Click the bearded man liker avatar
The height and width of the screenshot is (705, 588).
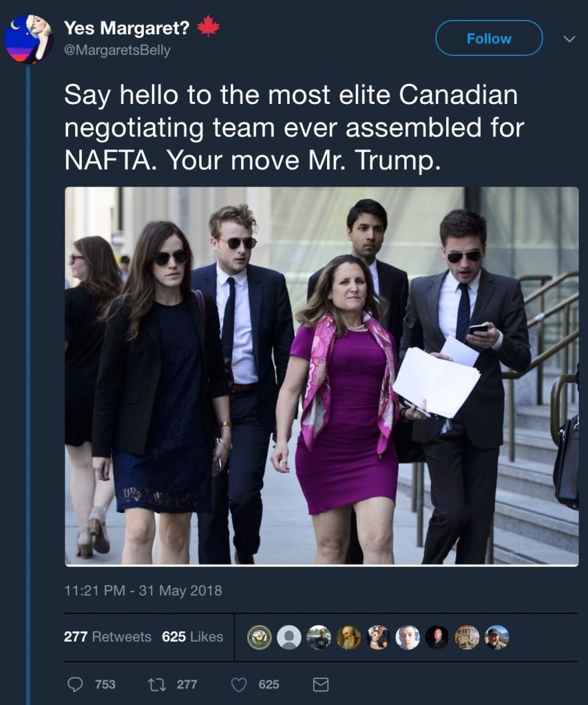pyautogui.click(x=348, y=637)
